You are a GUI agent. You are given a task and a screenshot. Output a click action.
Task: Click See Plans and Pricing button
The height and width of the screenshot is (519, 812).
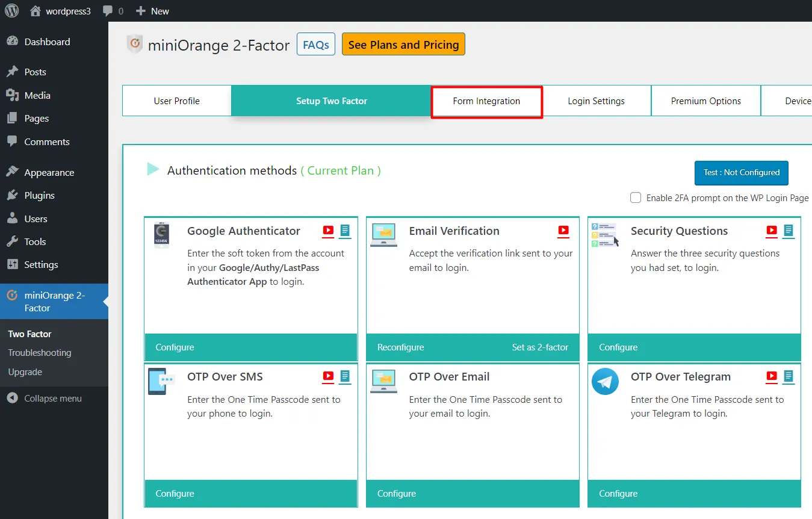click(x=403, y=45)
